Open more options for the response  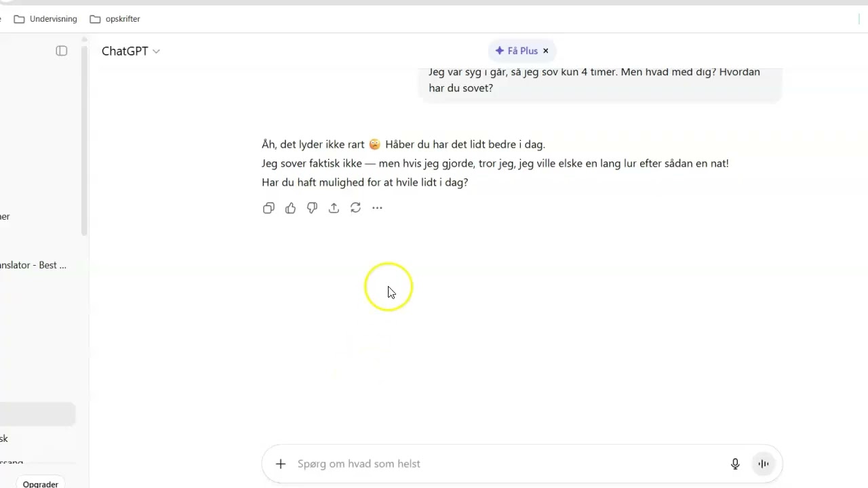click(x=377, y=208)
